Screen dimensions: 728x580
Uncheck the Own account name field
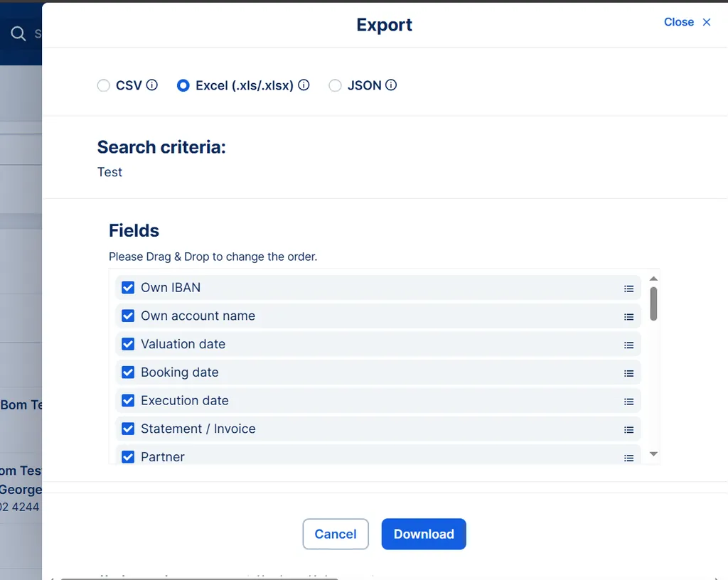[x=128, y=316]
